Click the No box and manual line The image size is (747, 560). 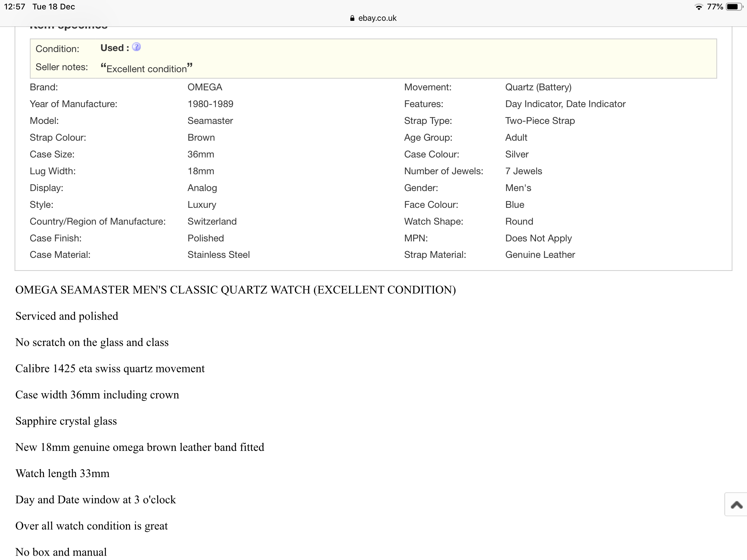61,552
